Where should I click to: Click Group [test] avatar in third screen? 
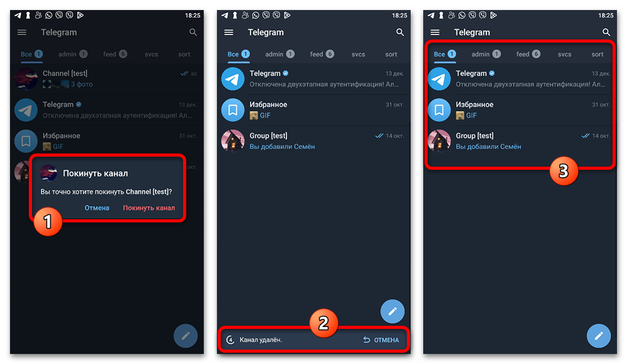pyautogui.click(x=439, y=141)
